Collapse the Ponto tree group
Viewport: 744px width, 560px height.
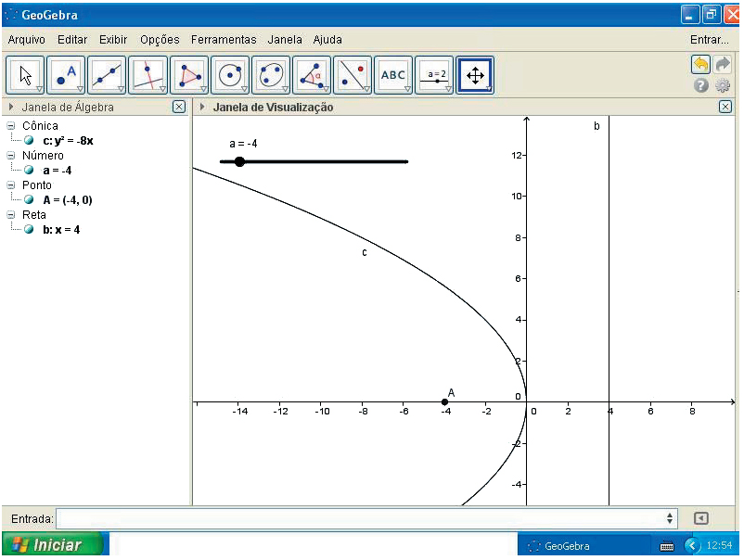10,185
